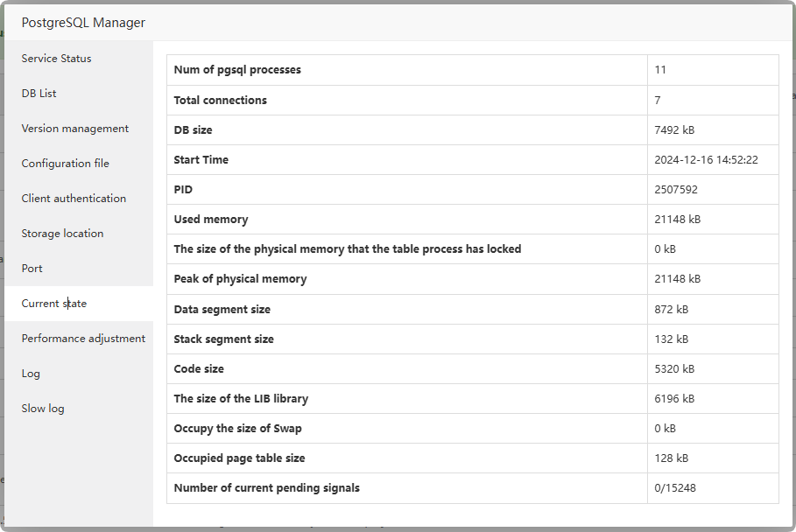
Task: Click the Stack segment size label
Action: pos(224,339)
